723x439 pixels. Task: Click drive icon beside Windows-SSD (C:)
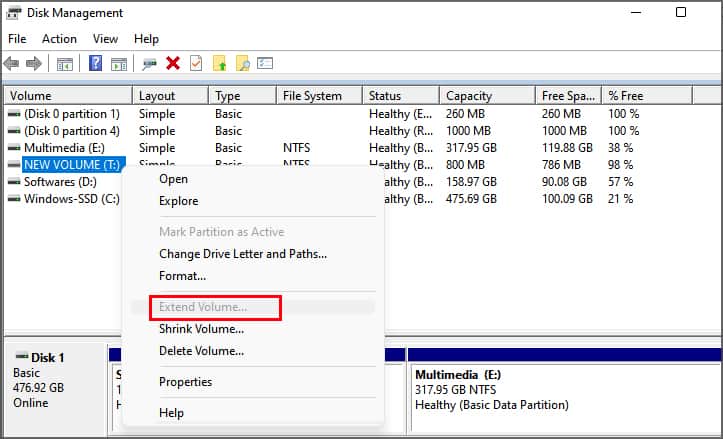pyautogui.click(x=14, y=199)
